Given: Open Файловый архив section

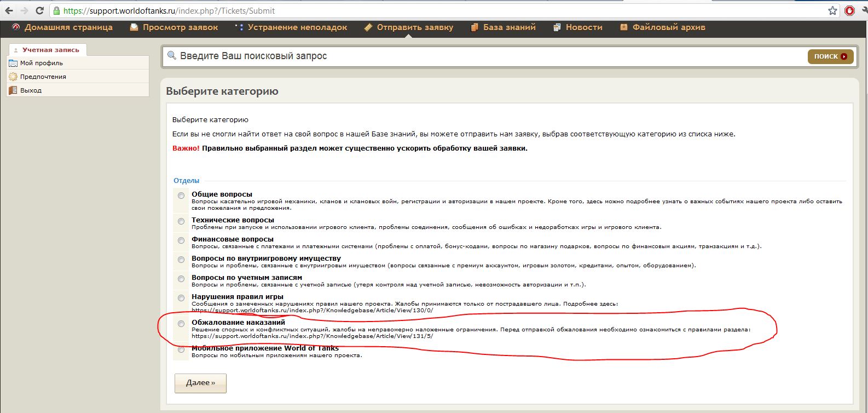Looking at the screenshot, I should click(668, 27).
